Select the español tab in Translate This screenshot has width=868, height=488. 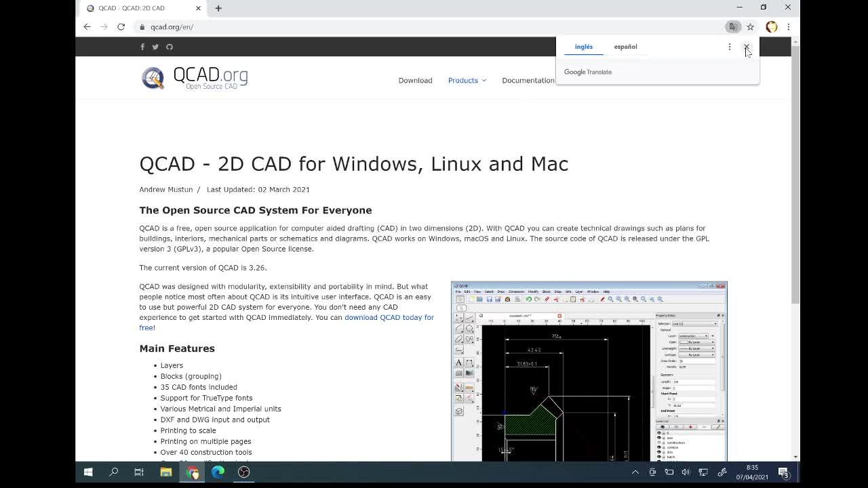coord(626,47)
